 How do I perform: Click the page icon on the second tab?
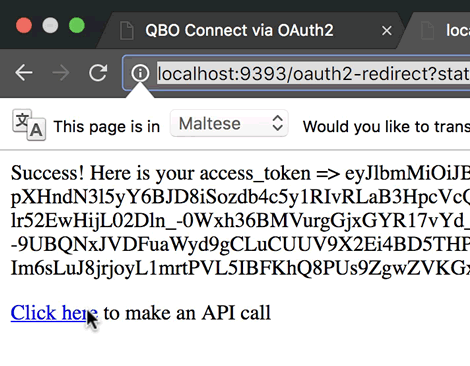[428, 31]
